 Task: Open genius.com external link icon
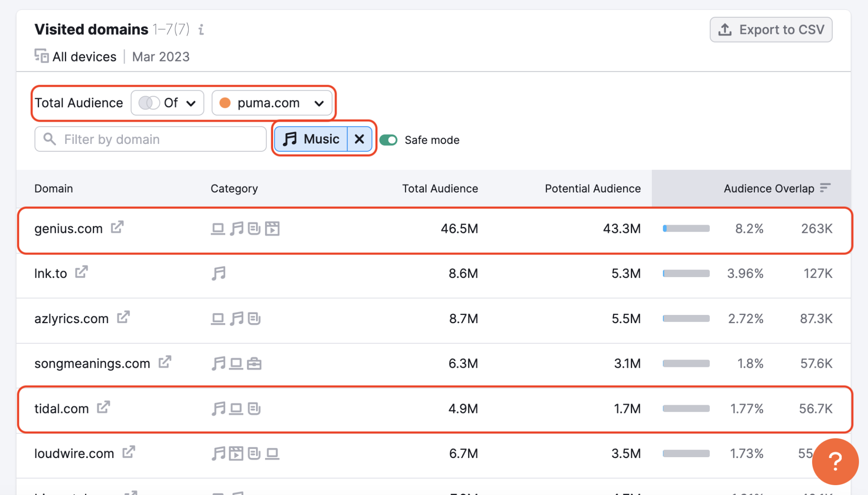coord(117,227)
